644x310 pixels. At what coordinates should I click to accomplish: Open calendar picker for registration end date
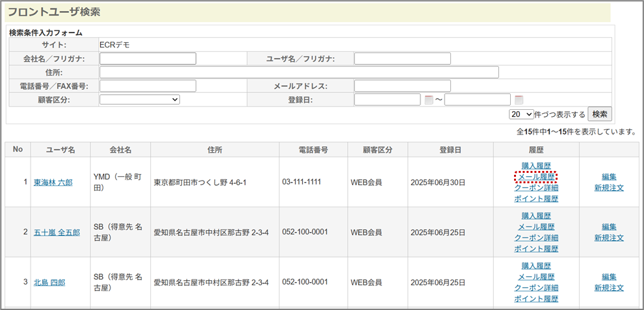pos(519,100)
